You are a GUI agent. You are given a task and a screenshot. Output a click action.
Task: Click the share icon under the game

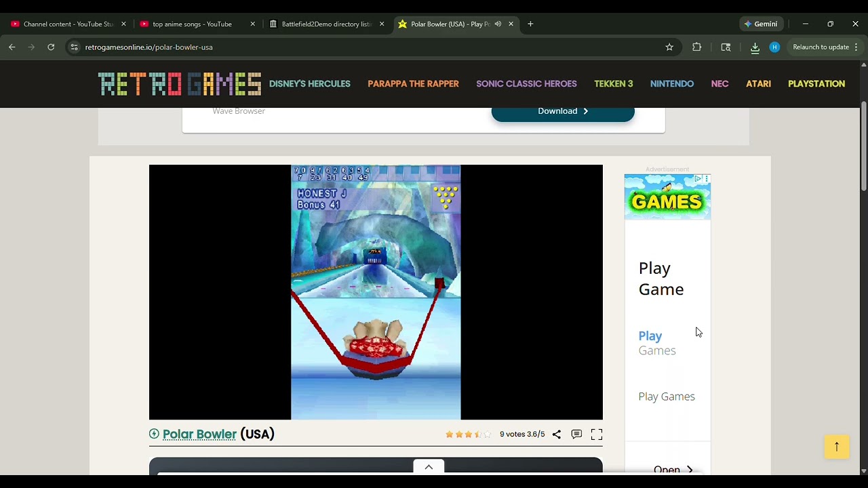click(556, 434)
